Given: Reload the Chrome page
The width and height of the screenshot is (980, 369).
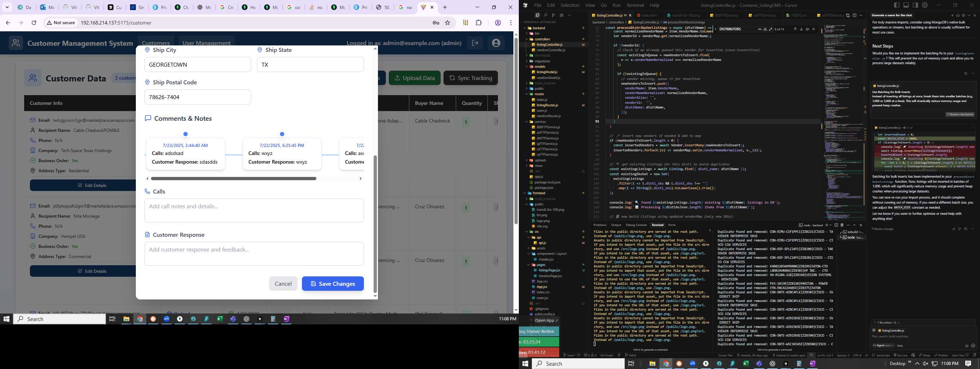Looking at the screenshot, I should coord(34,23).
